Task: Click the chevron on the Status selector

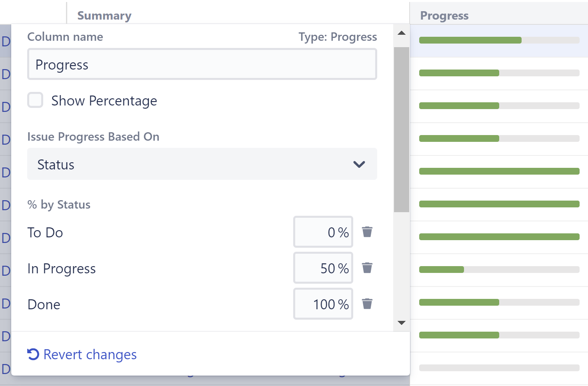Action: 359,164
